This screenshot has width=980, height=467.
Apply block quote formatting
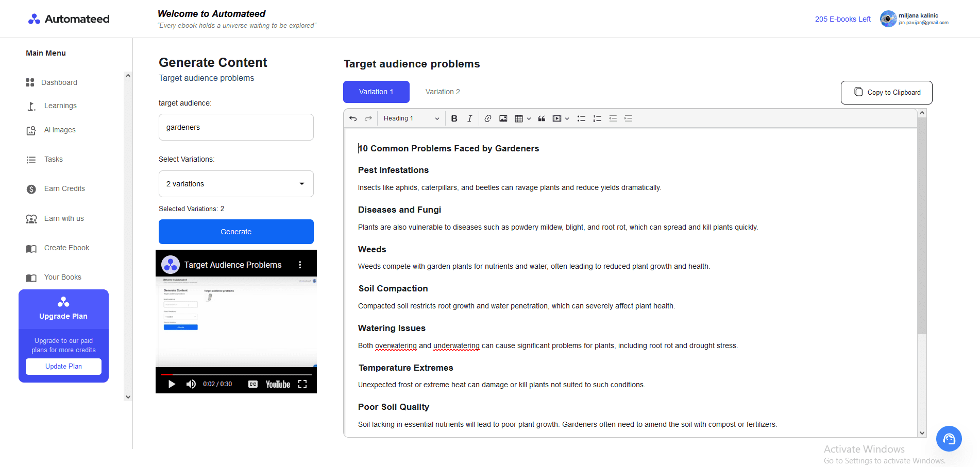tap(542, 118)
